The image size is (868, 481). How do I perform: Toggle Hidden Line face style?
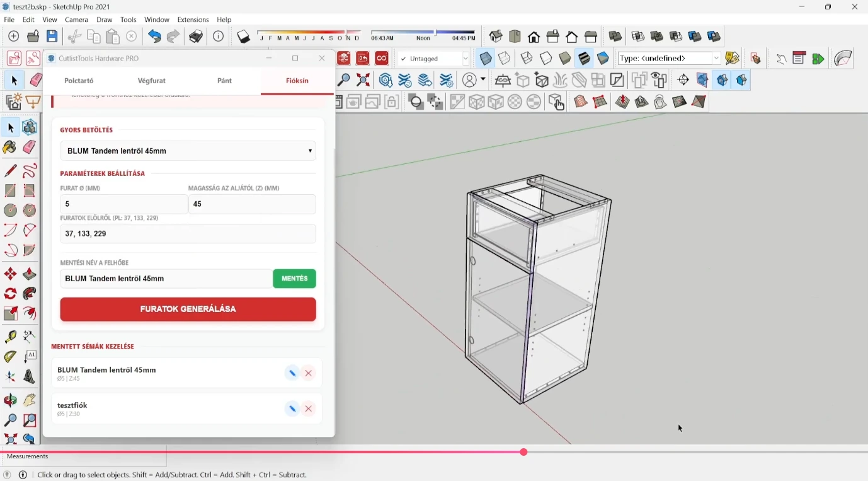[x=546, y=58]
